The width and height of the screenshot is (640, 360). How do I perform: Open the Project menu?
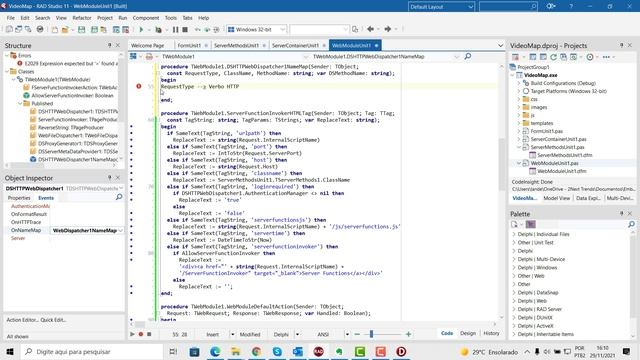pos(104,18)
